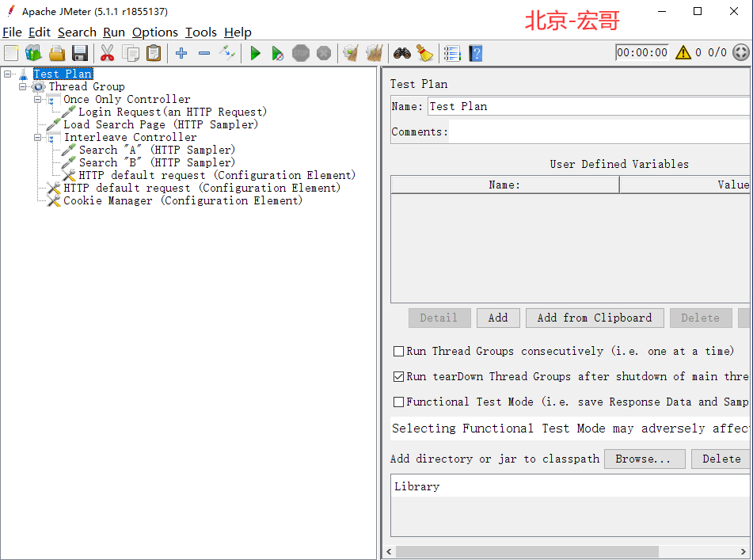The height and width of the screenshot is (560, 753).
Task: Collapse the Once Only Controller node
Action: (x=37, y=100)
